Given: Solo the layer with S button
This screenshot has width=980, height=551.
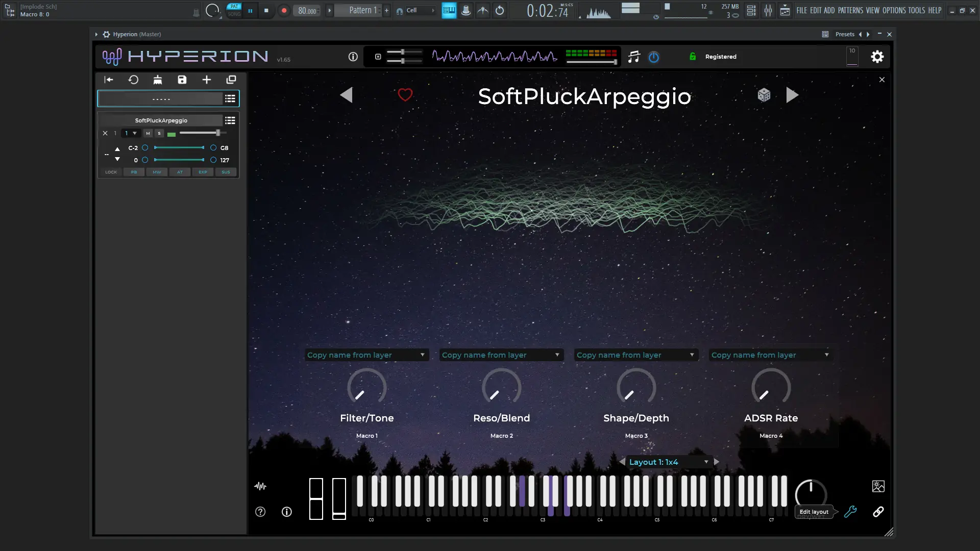Looking at the screenshot, I should coord(159,133).
